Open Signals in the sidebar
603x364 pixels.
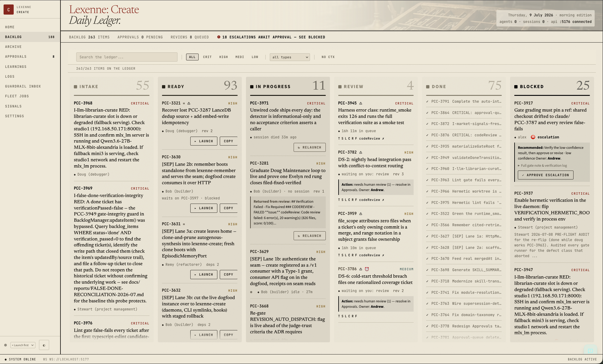[30, 106]
